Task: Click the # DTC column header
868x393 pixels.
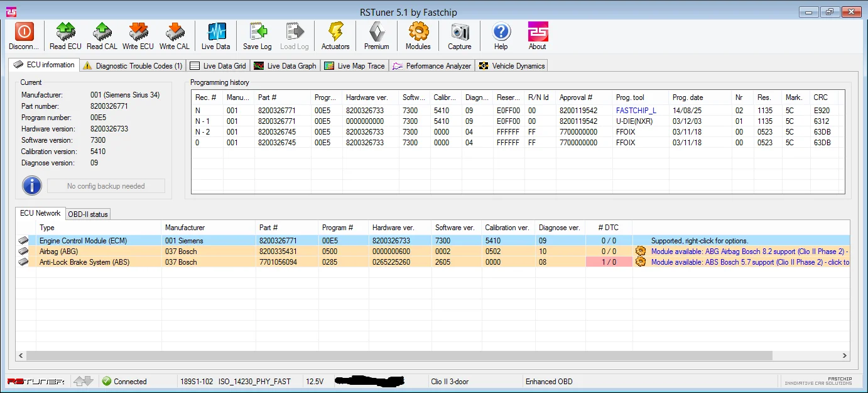Action: click(x=609, y=228)
